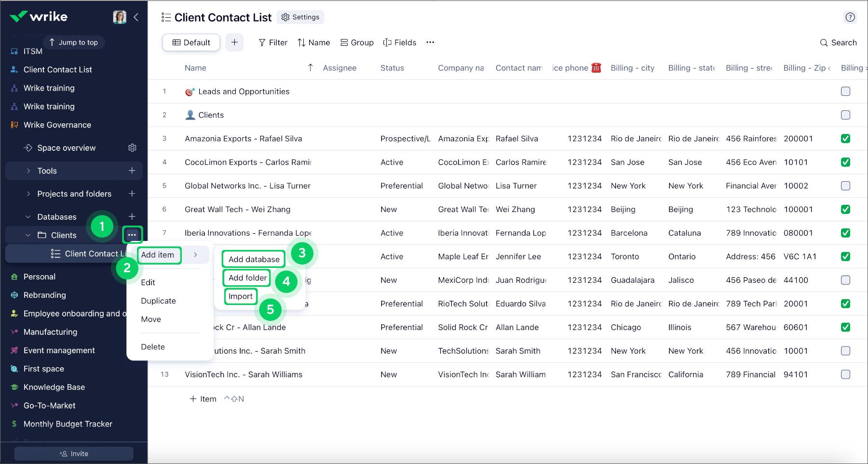868x464 pixels.
Task: Open the Filter options
Action: (273, 42)
